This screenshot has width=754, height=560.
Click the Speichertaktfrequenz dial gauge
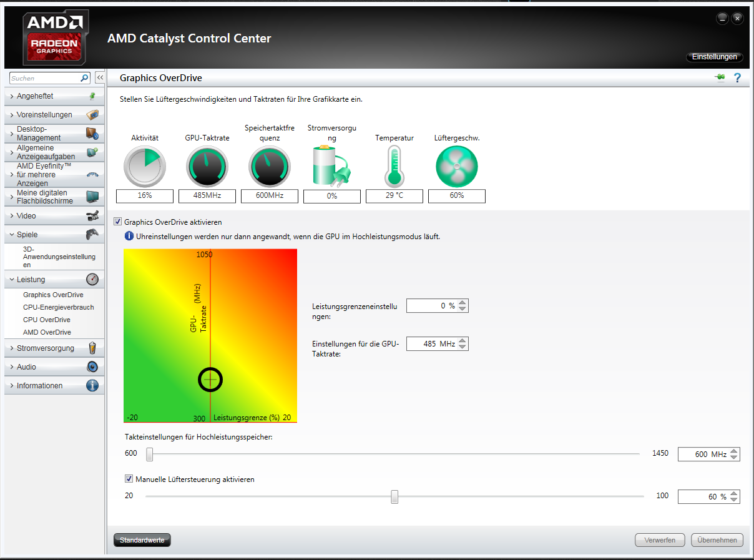click(270, 167)
